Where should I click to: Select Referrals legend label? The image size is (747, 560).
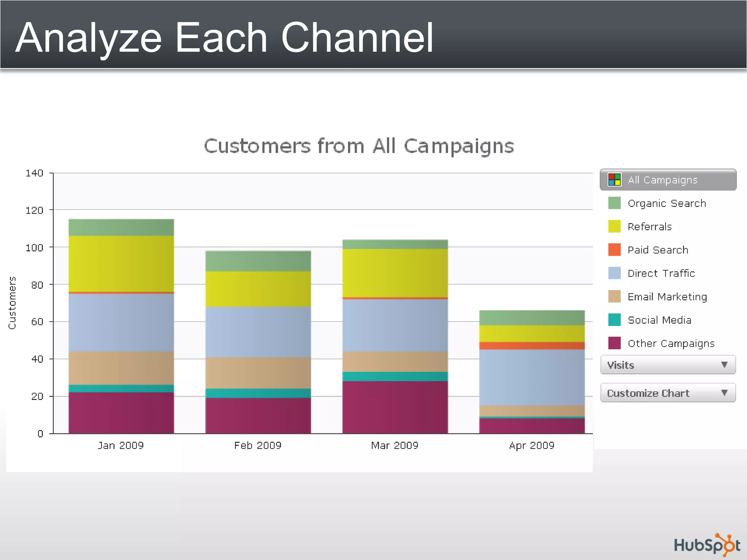(x=650, y=227)
